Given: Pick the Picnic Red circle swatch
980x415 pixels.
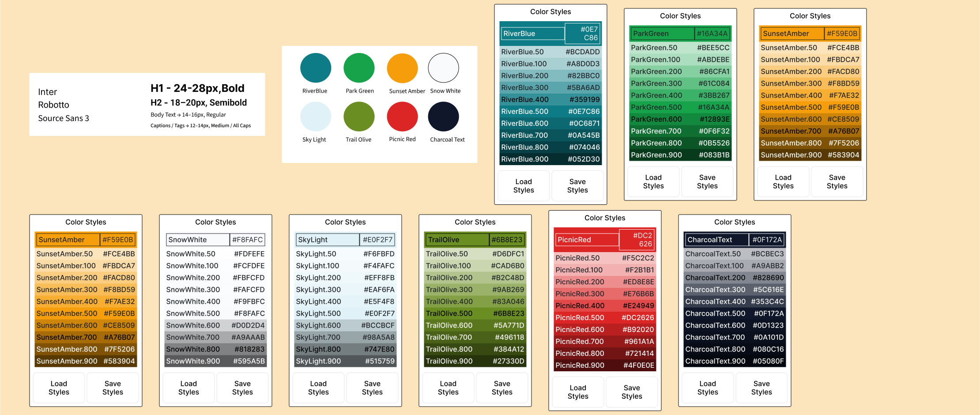Looking at the screenshot, I should (402, 117).
